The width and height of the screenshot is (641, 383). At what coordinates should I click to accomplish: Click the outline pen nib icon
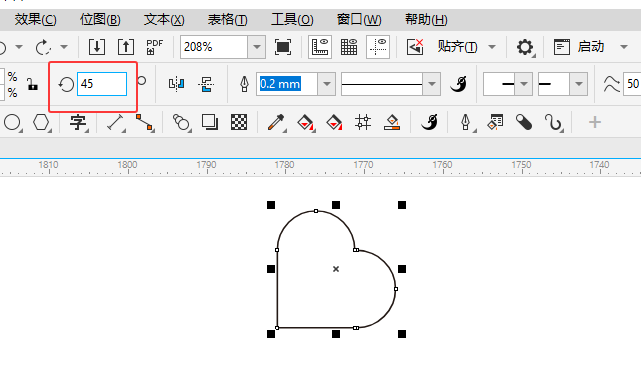pos(244,84)
